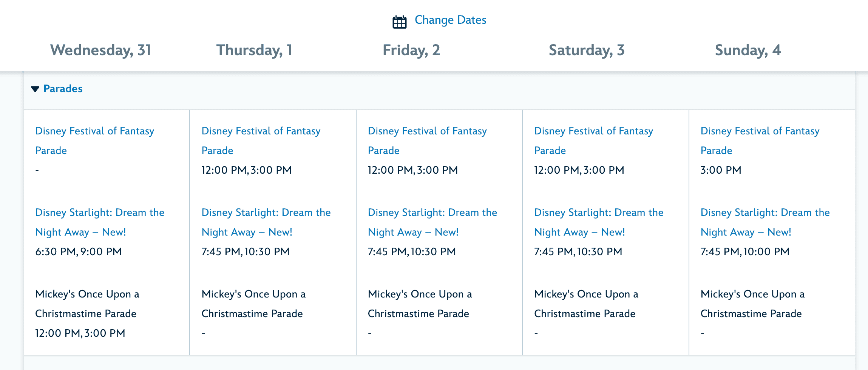Open Disney Starlight: Dream the Night Away for Friday
The height and width of the screenshot is (370, 868).
pyautogui.click(x=432, y=222)
